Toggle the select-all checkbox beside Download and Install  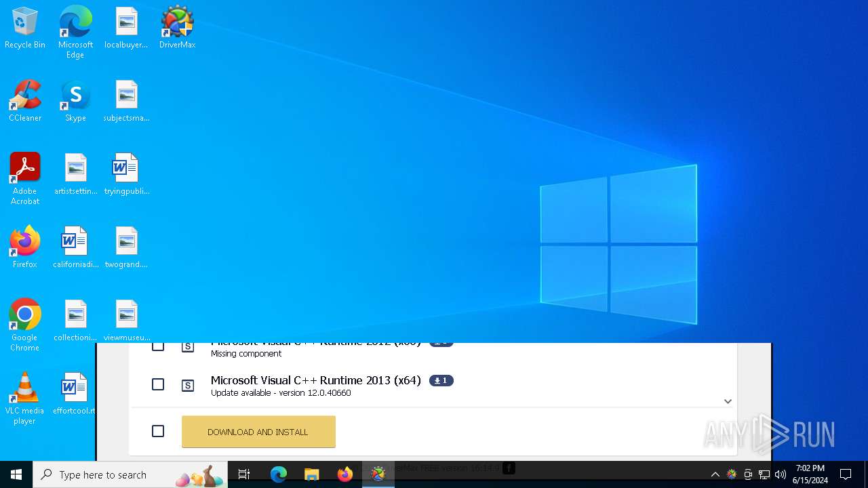(158, 431)
